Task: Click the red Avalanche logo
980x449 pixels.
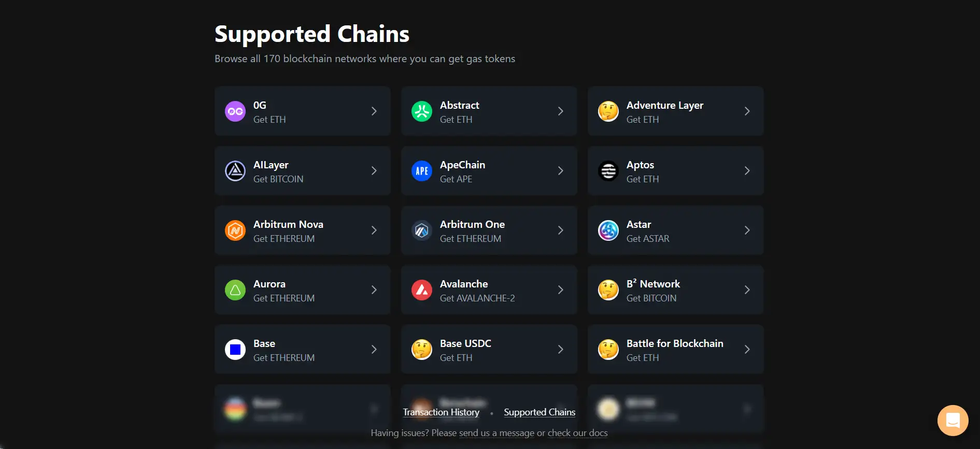Action: (x=422, y=290)
